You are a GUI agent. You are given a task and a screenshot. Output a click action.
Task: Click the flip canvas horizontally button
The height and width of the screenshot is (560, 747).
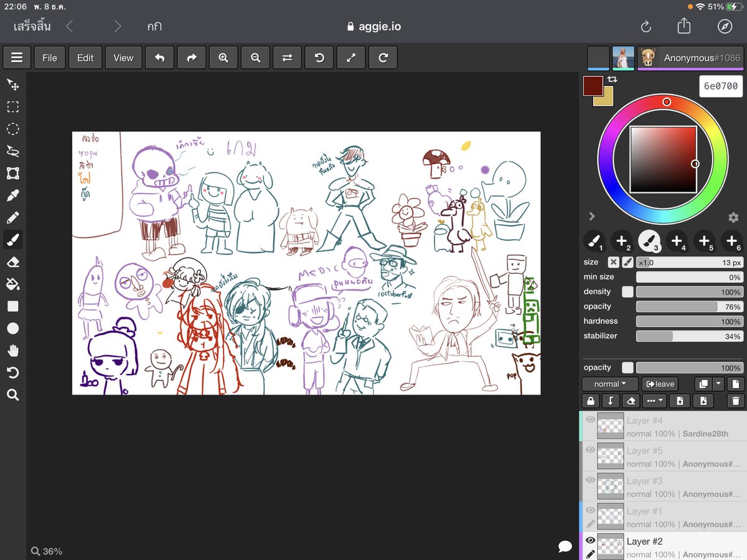click(x=287, y=58)
